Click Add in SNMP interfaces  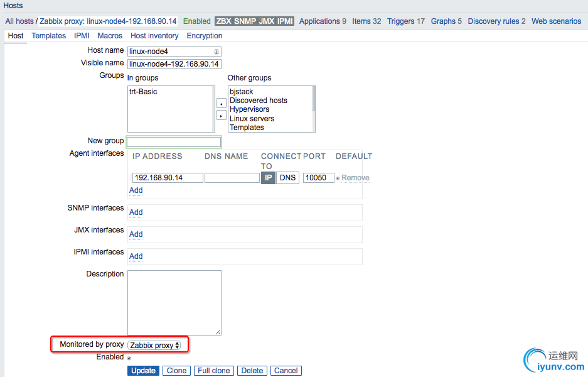(136, 212)
